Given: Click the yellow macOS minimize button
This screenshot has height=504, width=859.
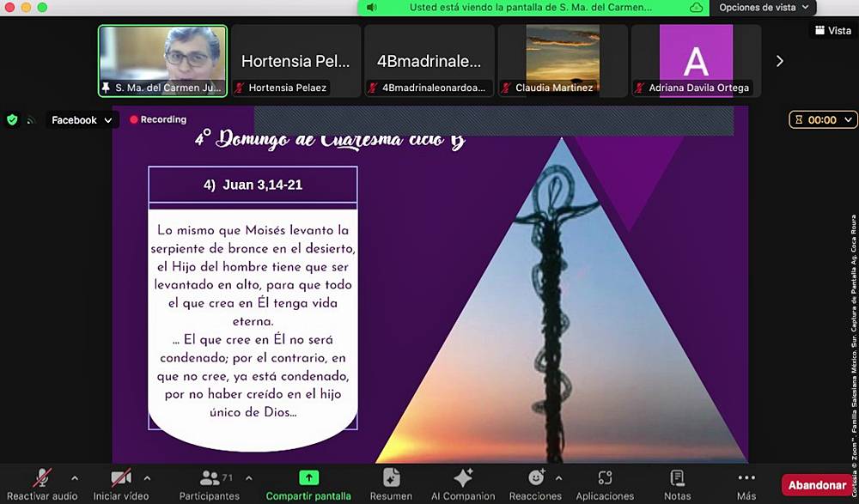Looking at the screenshot, I should coord(26,7).
